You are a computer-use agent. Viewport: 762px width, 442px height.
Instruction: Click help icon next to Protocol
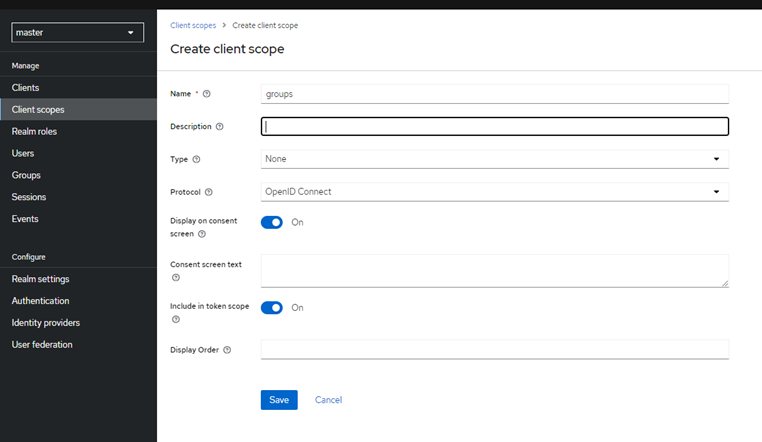tap(209, 192)
